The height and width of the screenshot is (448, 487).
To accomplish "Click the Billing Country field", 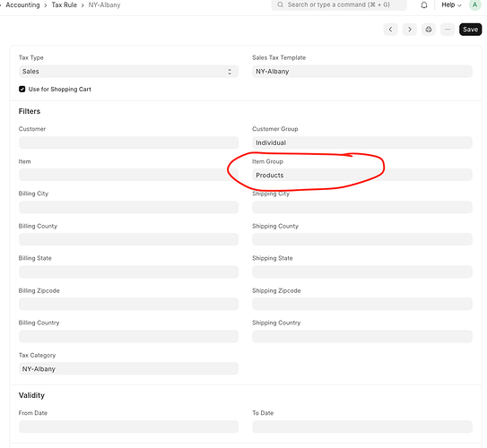I will coord(128,336).
